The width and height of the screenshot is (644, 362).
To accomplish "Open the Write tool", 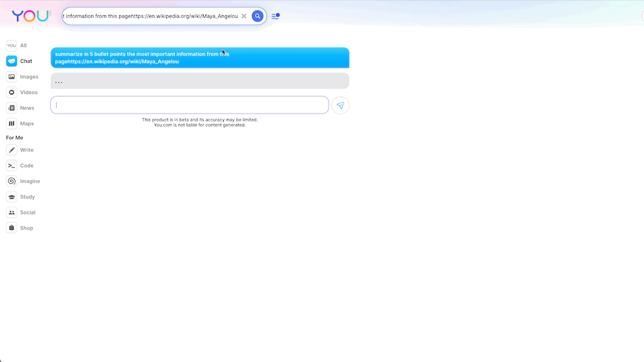I will 11,150.
